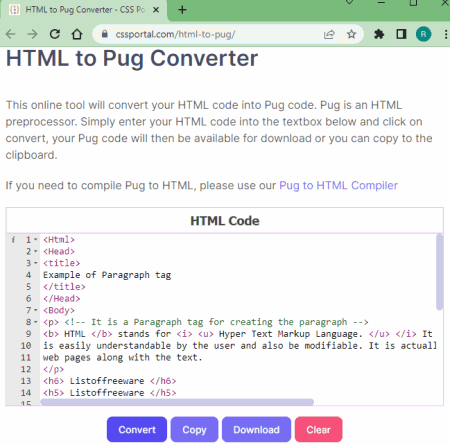
Task: Open the browser home page
Action: point(77,34)
